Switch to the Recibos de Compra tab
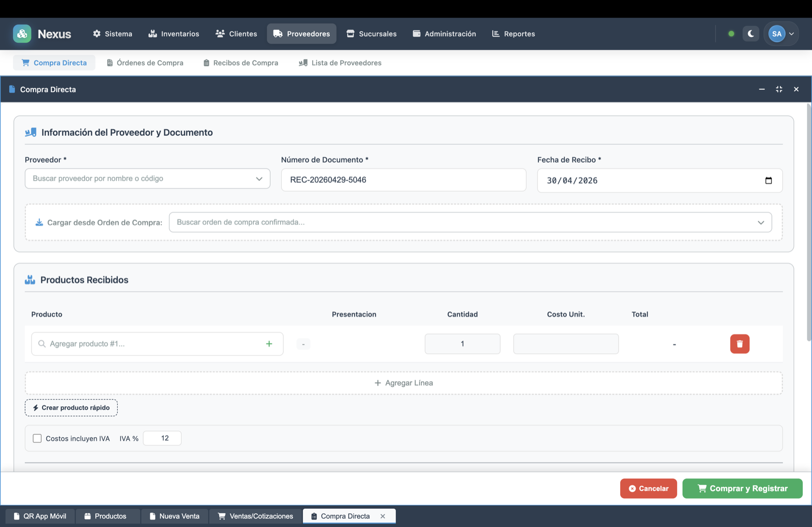Viewport: 812px width, 527px height. coord(241,62)
